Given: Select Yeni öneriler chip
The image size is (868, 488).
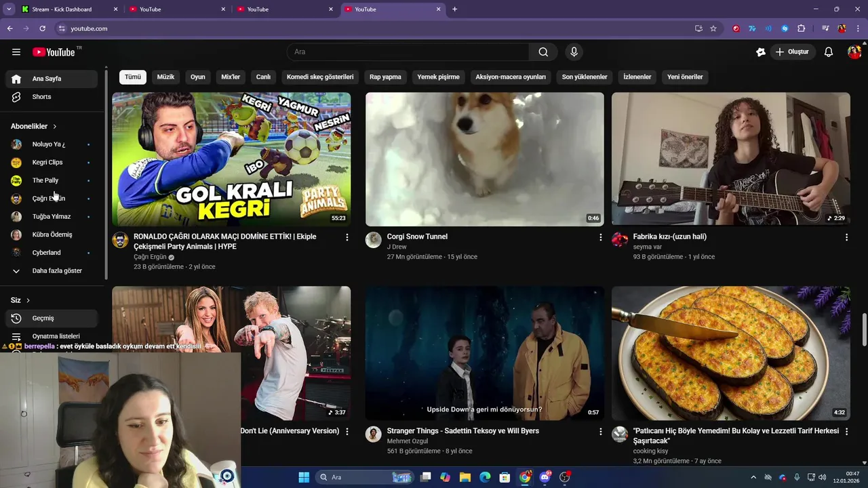Looking at the screenshot, I should click(x=685, y=77).
